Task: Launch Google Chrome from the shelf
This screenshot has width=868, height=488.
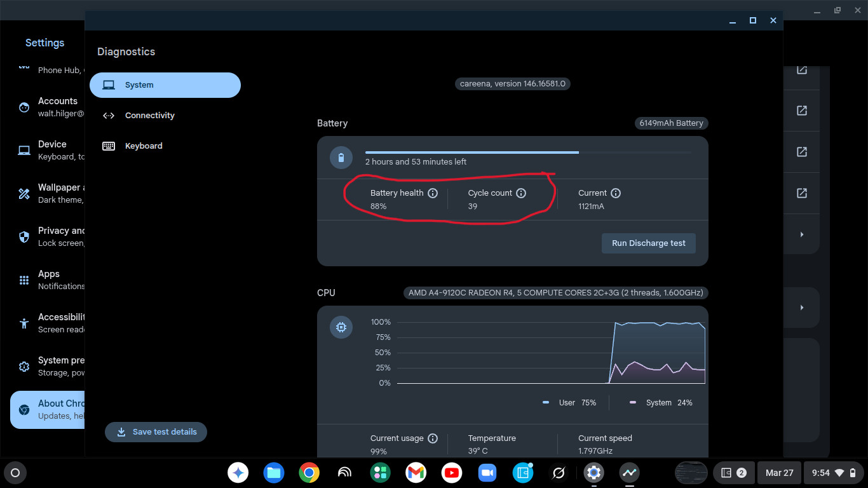Action: coord(309,473)
